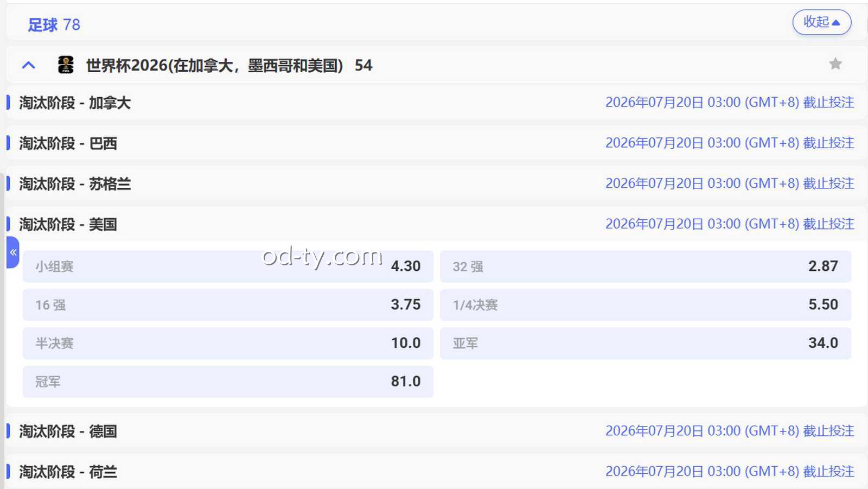Favorite the tournament using the star icon
The width and height of the screenshot is (868, 489).
point(835,63)
